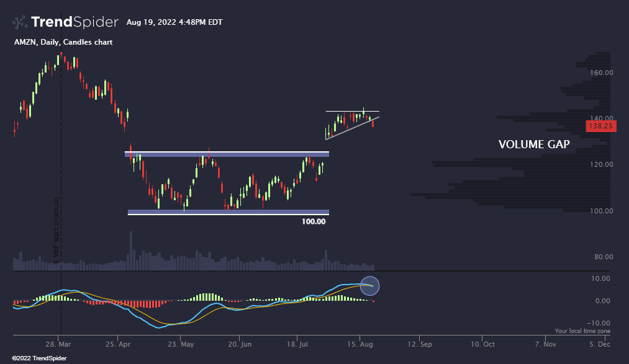Click the TrendSpider spider logo icon
Viewport: 629px width, 364px height.
20,22
